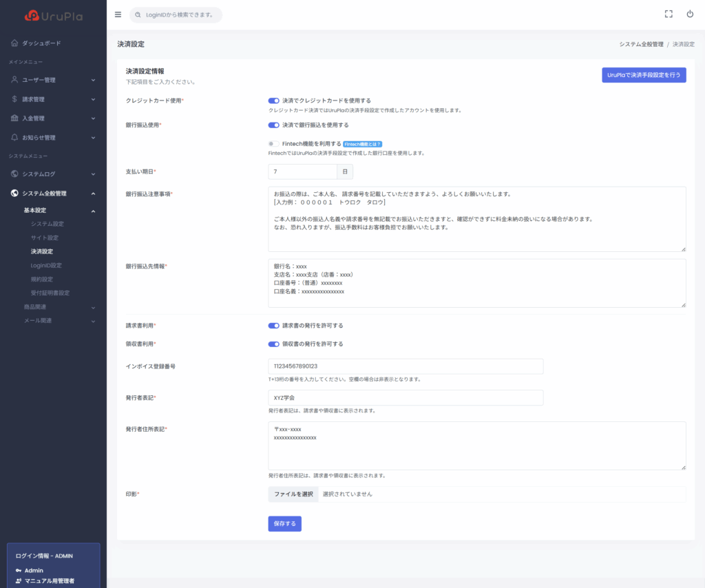Click the system log globe icon

coord(14,174)
